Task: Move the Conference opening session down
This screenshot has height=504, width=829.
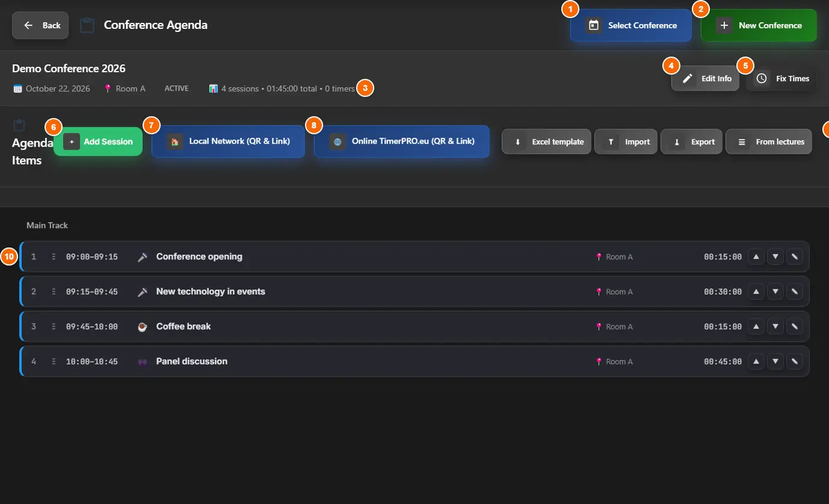Action: coord(775,257)
